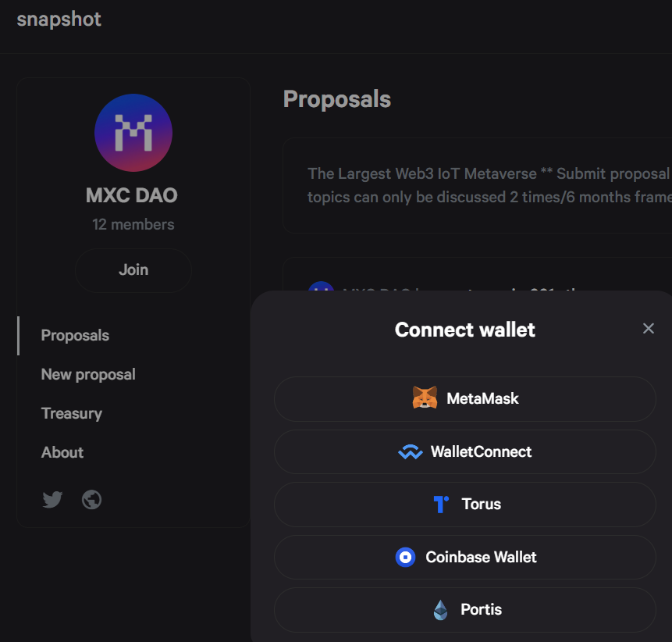Image resolution: width=672 pixels, height=642 pixels.
Task: Select the Coinbase Wallet label
Action: click(x=481, y=557)
